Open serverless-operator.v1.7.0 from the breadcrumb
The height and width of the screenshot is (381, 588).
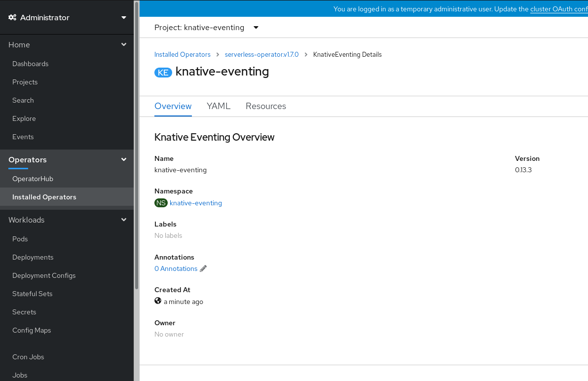(x=261, y=54)
